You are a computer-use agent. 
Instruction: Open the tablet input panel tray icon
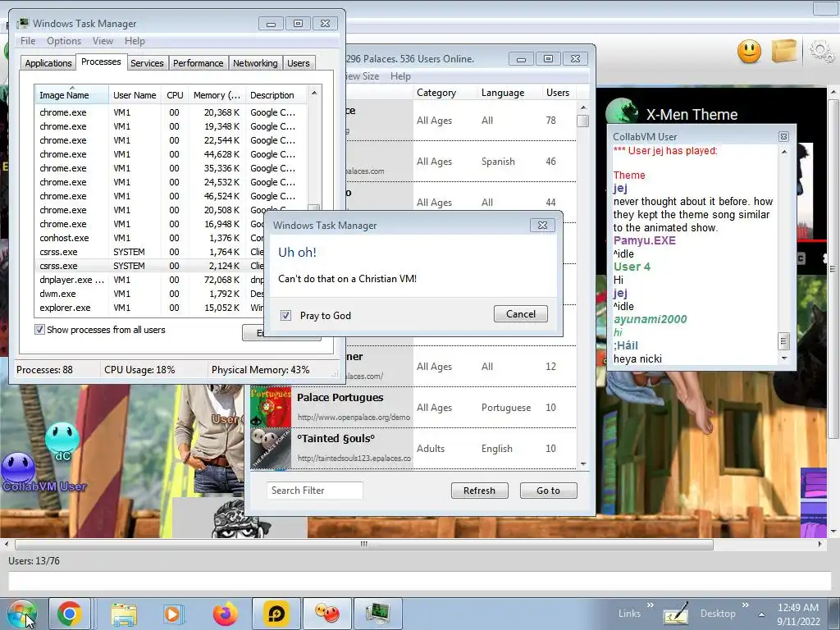coord(676,614)
